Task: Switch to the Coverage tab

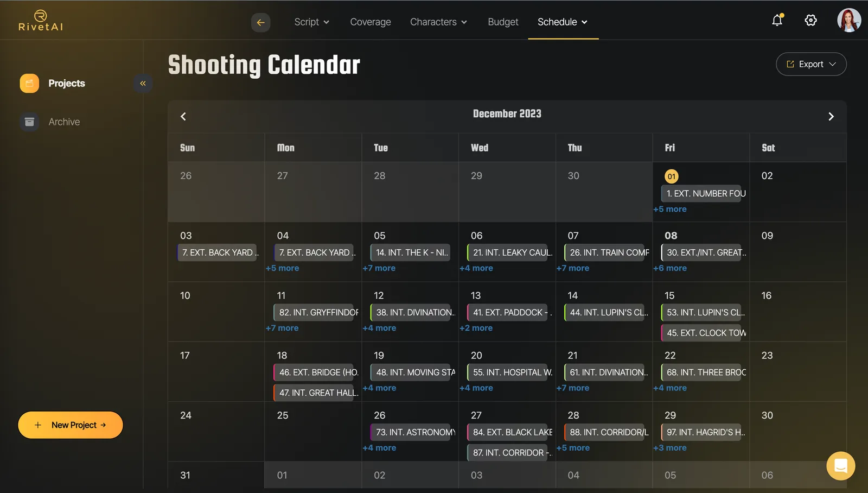Action: 371,22
